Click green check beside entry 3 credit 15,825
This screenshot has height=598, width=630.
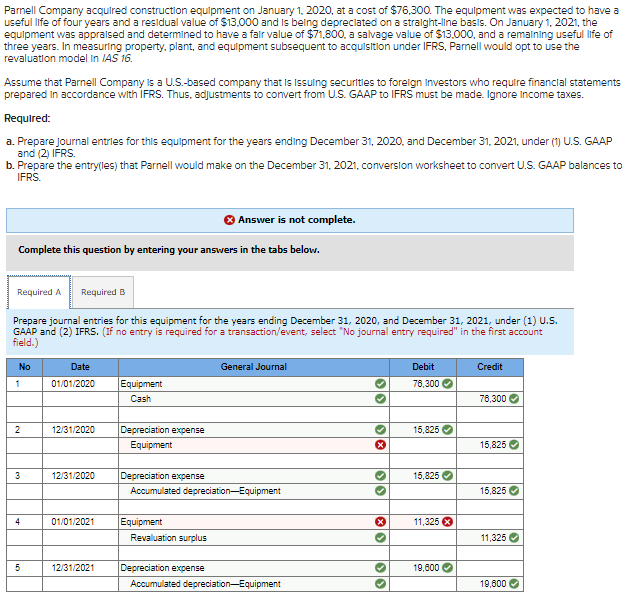pos(514,491)
